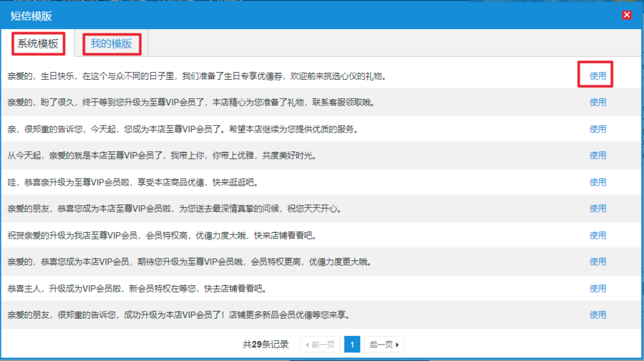
Task: Go to the next page via 后一页
Action: tap(384, 344)
